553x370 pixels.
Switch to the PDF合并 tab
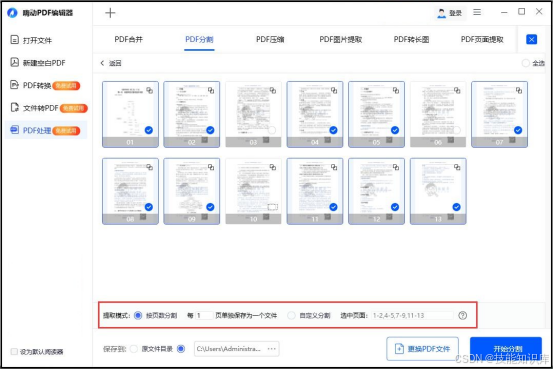point(128,39)
